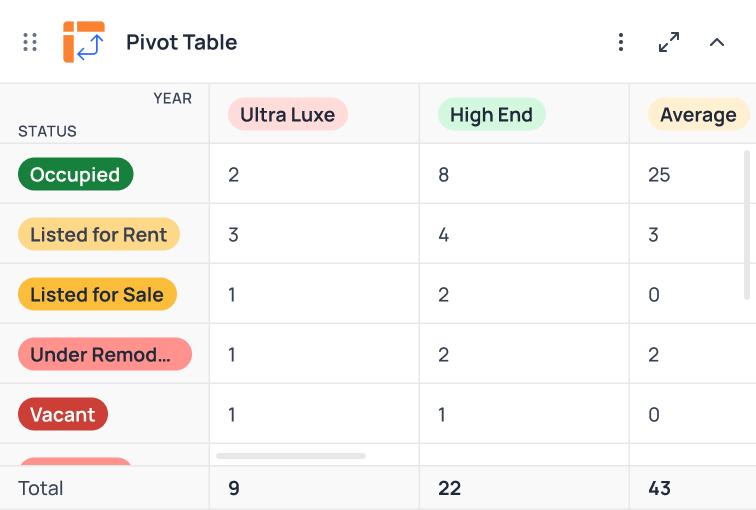Click the STATUS row header label
The width and height of the screenshot is (756, 510).
click(47, 131)
